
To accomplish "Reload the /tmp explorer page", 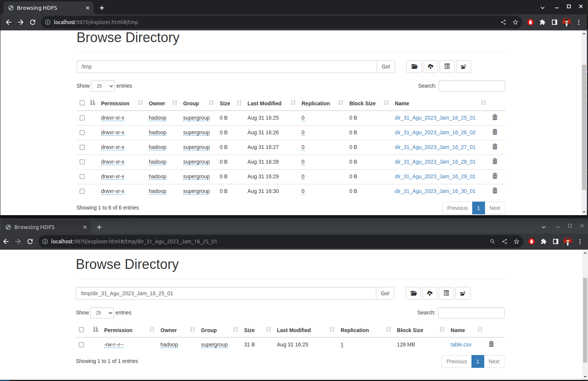I will coord(33,22).
